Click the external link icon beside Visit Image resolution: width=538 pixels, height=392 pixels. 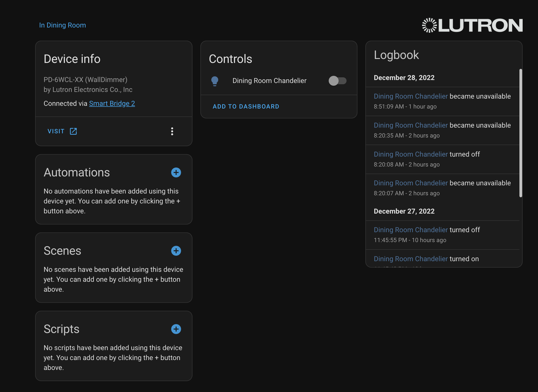[x=73, y=131]
